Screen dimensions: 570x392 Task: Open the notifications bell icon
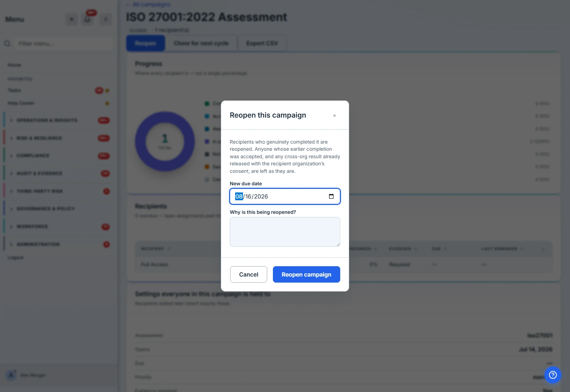[x=88, y=19]
